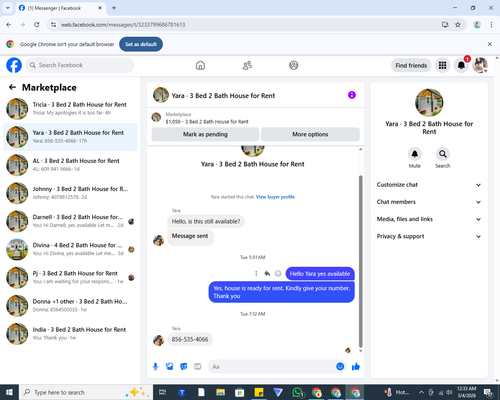This screenshot has width=500, height=400.
Task: Click the chat scrollbar thumb
Action: (x=360, y=262)
